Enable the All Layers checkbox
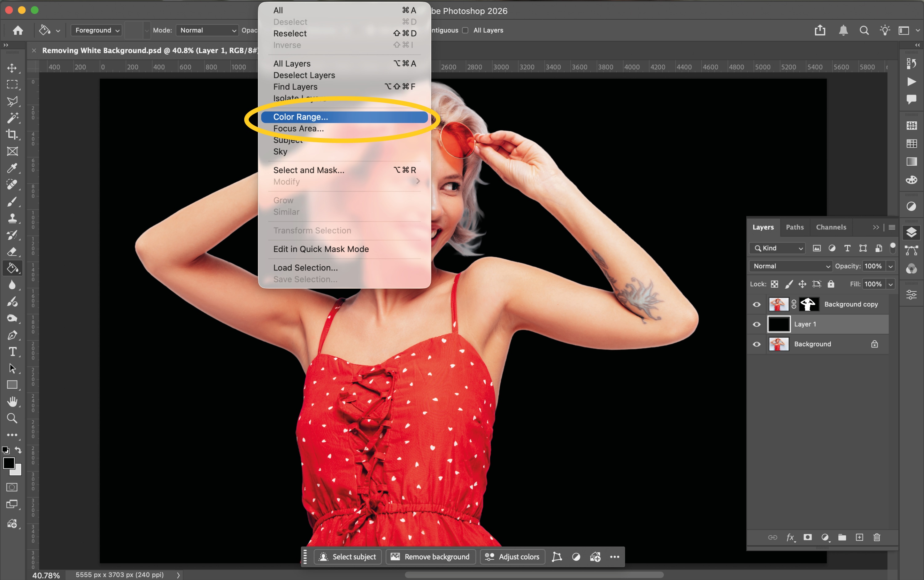This screenshot has height=580, width=924. [x=465, y=30]
